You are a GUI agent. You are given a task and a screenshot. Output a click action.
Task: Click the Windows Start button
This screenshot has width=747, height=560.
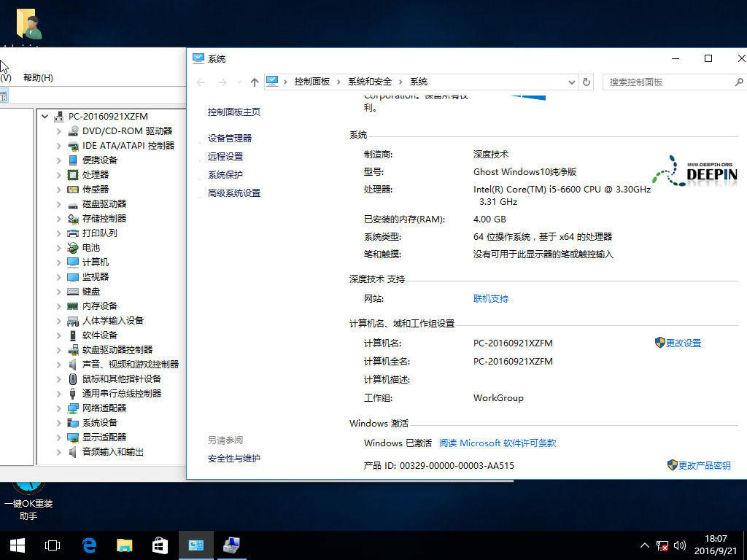[17, 545]
